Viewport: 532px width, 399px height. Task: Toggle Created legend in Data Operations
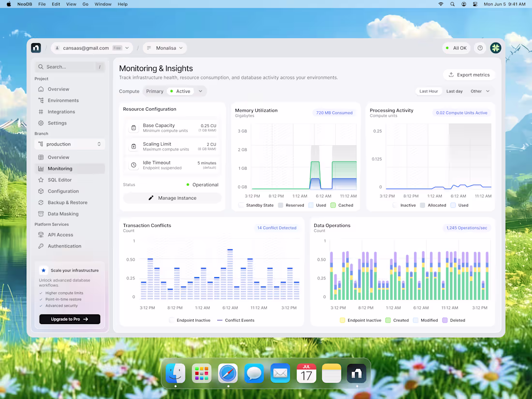[x=397, y=320]
